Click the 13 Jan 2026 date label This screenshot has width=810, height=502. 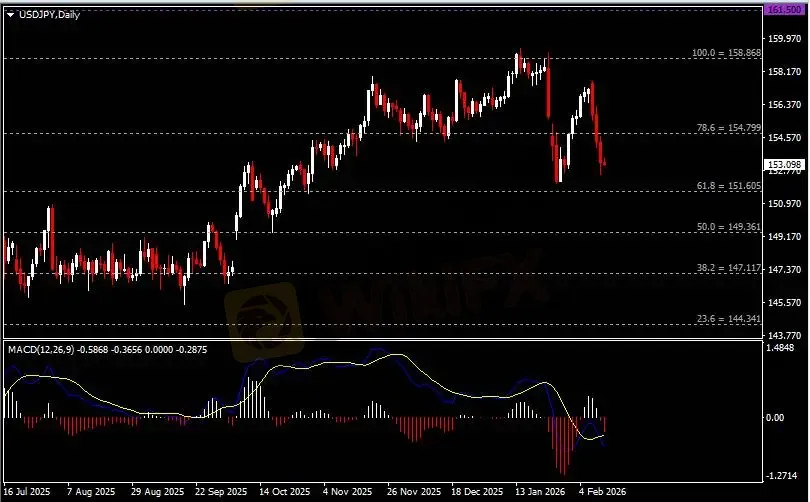[x=540, y=491]
